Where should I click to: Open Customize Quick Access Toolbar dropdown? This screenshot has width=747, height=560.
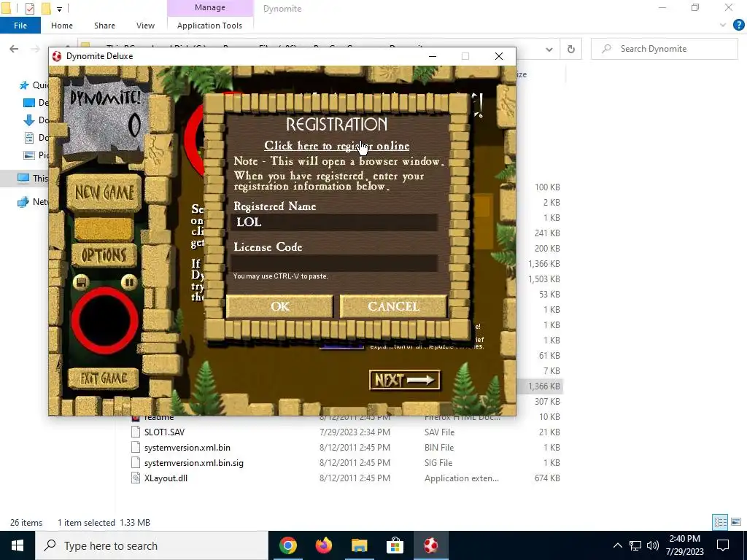click(60, 9)
